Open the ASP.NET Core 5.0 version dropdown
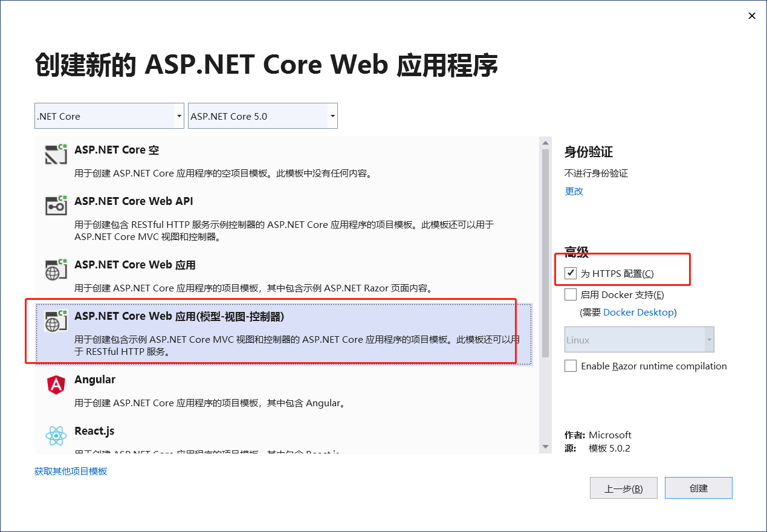This screenshot has width=767, height=532. 263,116
